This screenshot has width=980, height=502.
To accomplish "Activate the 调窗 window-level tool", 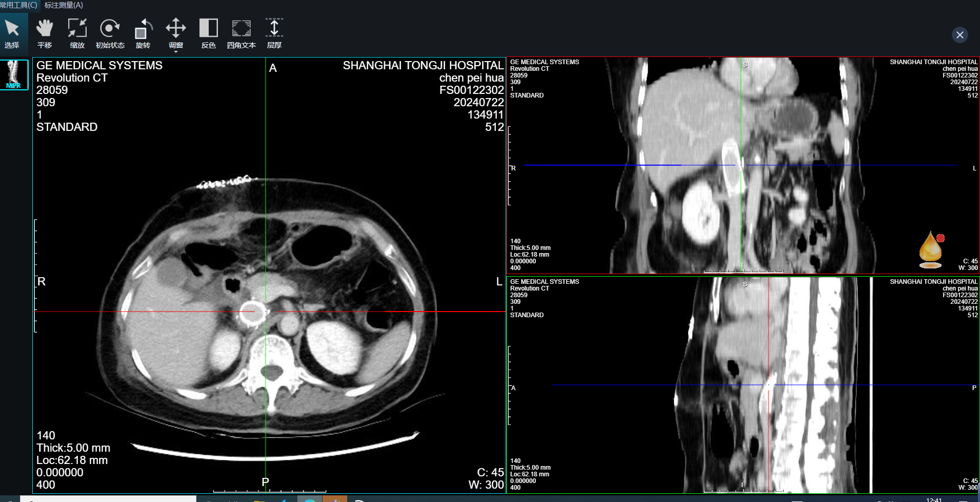I will tap(175, 34).
